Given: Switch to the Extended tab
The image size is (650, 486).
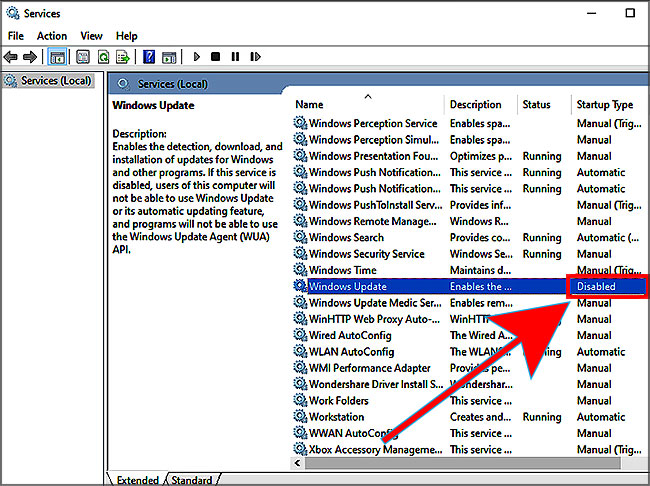Looking at the screenshot, I should (137, 480).
